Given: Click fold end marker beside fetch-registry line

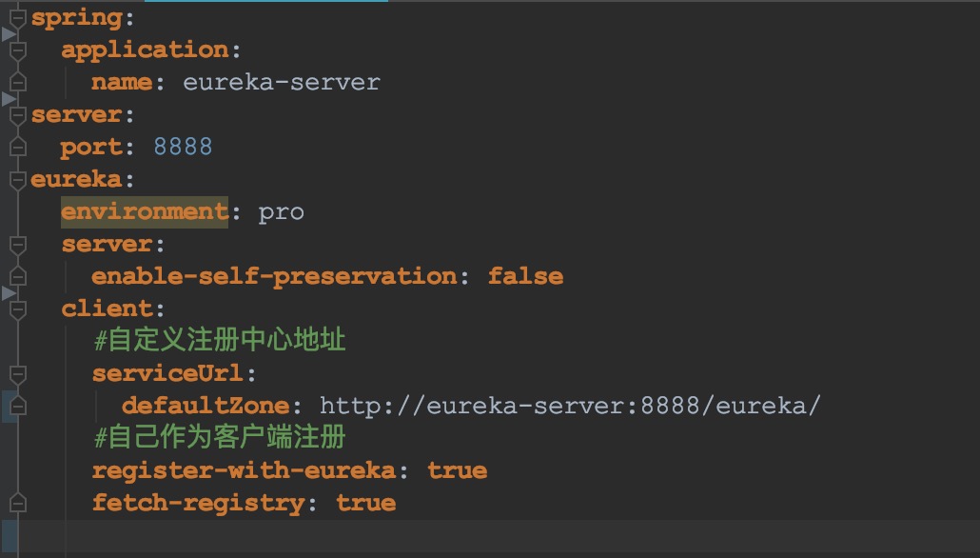Looking at the screenshot, I should [17, 503].
